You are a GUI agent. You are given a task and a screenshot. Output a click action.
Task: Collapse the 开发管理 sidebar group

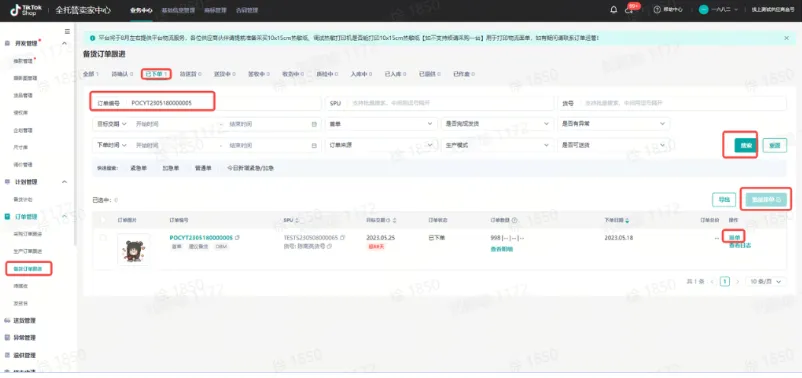tap(64, 43)
